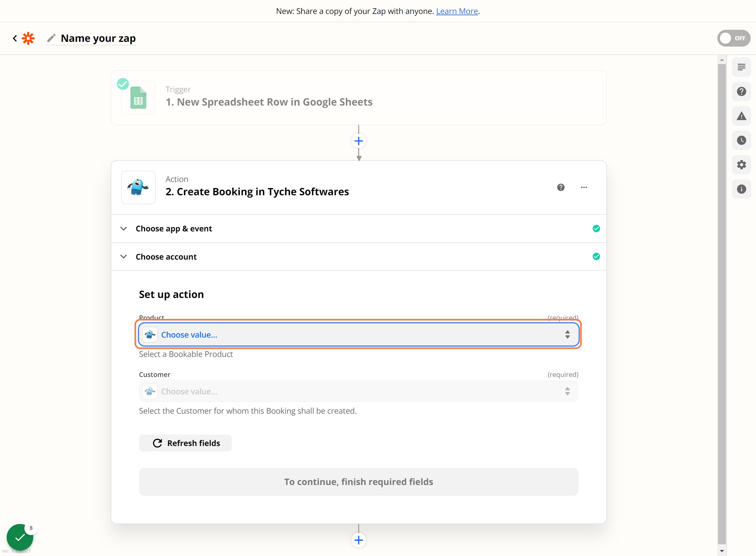Image resolution: width=756 pixels, height=556 pixels.
Task: Open the zap outline panel icon
Action: click(741, 67)
